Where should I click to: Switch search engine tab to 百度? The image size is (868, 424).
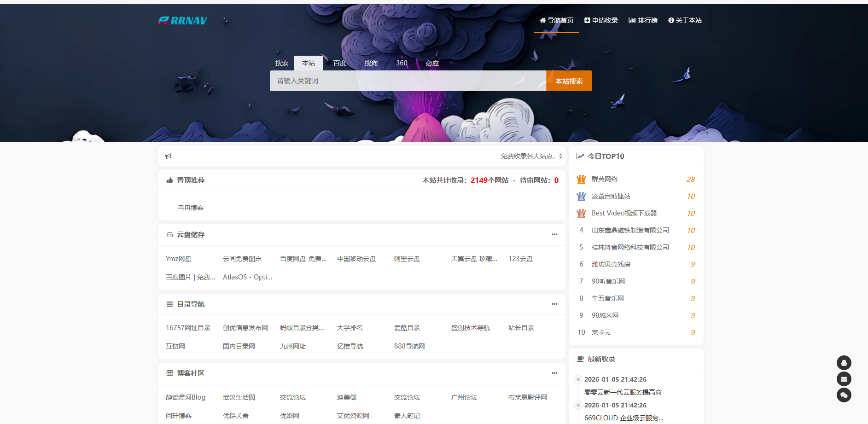coord(340,63)
